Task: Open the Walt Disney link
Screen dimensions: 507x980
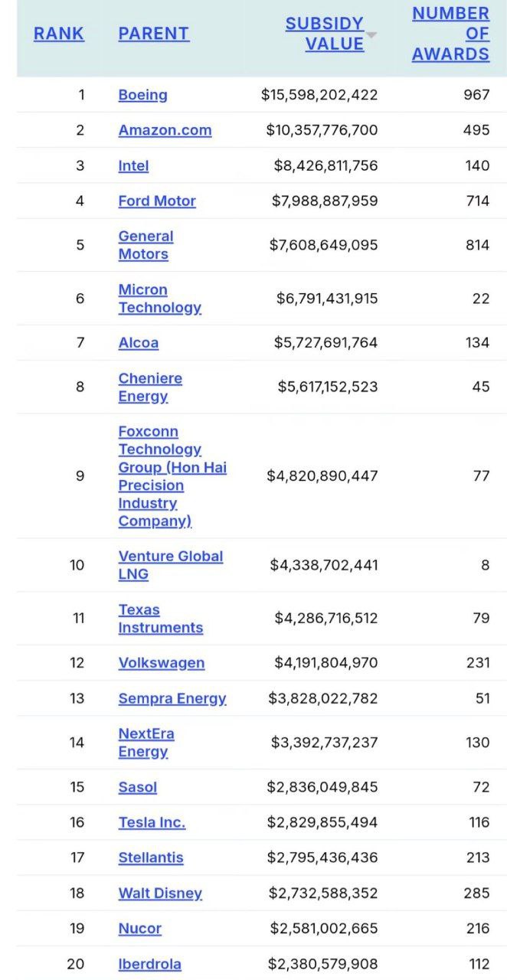Action: tap(160, 893)
